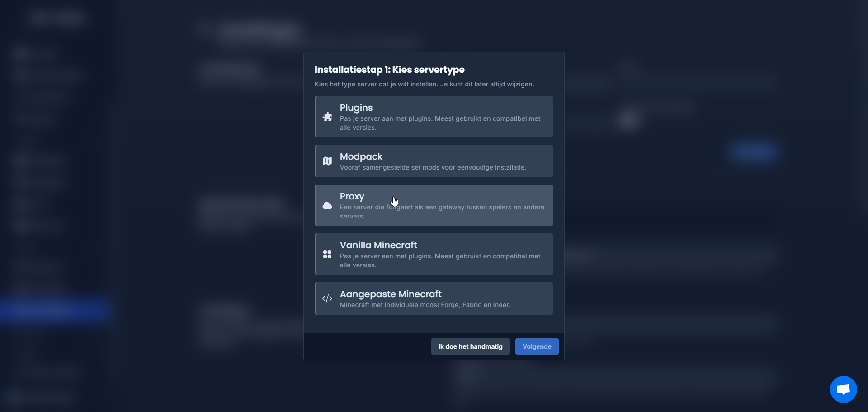Continue with the Volgende button
Screen dimensions: 868x412
[x=537, y=346]
